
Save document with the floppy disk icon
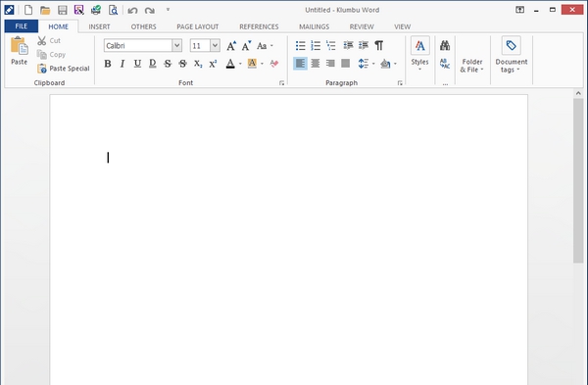click(63, 10)
